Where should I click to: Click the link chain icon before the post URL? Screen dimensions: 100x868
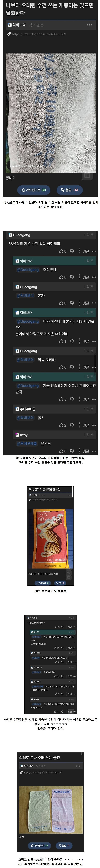[9, 34]
